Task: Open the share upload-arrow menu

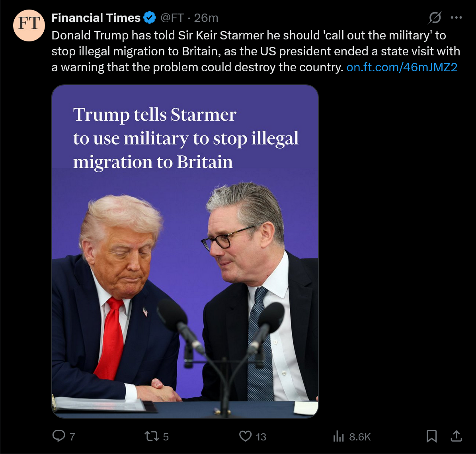Action: point(456,436)
